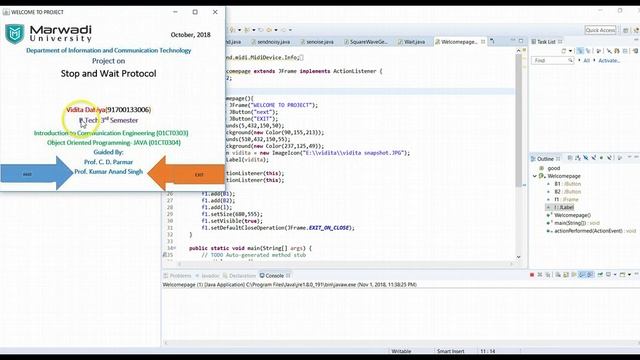This screenshot has width=640, height=360.
Task: Click the horizontal scrollbar of the code editor
Action: coord(345,264)
